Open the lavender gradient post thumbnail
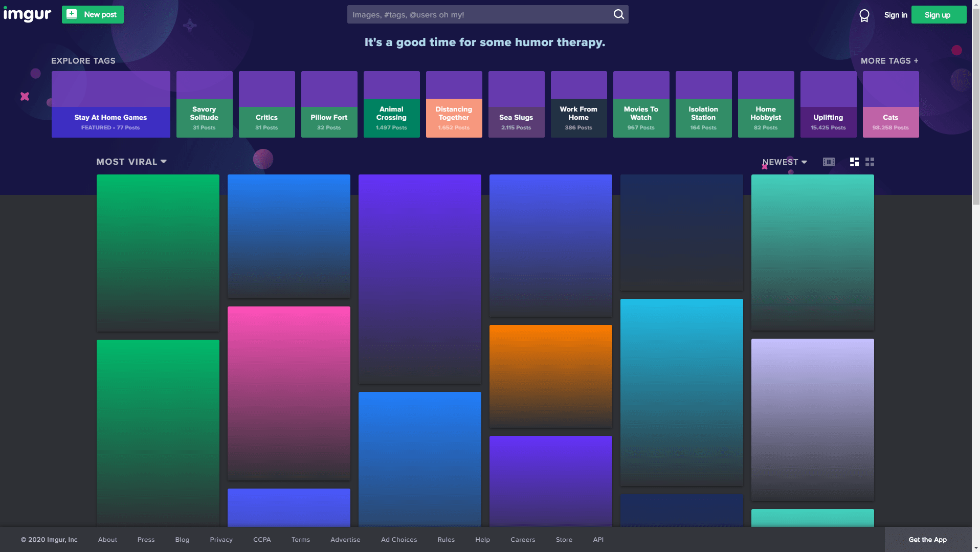Viewport: 980px width, 552px height. [x=813, y=419]
